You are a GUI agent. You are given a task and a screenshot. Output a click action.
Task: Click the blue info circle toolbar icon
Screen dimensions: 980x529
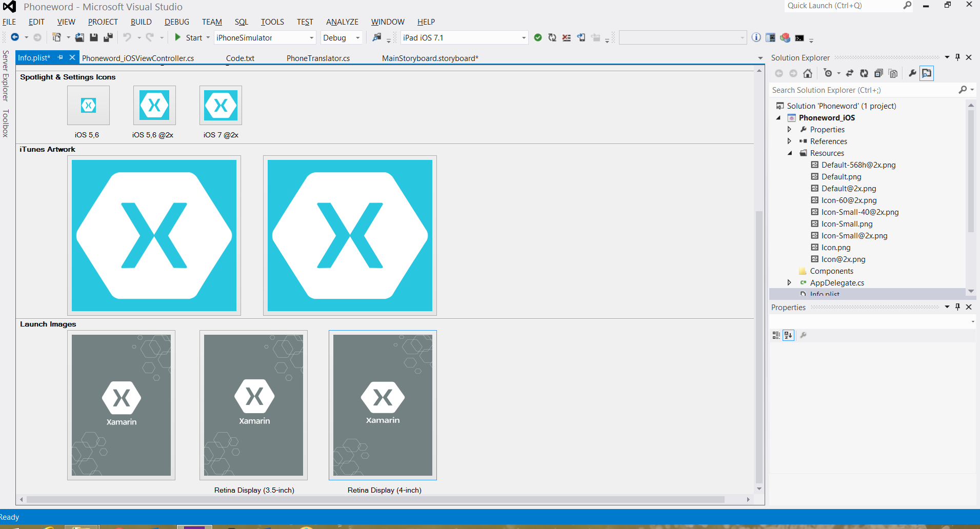pyautogui.click(x=756, y=37)
